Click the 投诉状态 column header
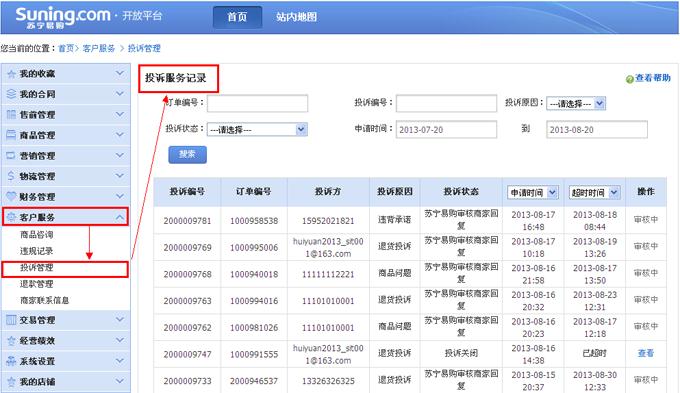The height and width of the screenshot is (393, 680). click(x=461, y=191)
